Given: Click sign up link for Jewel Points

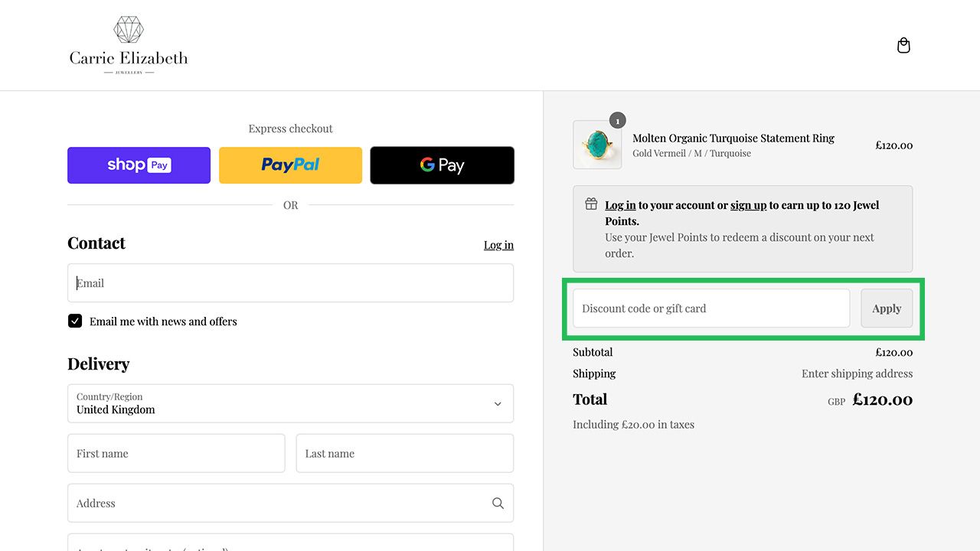Looking at the screenshot, I should [748, 205].
